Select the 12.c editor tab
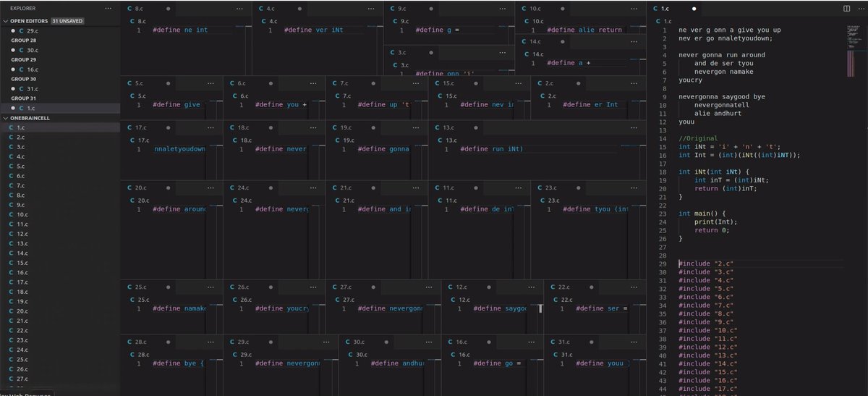 [469, 287]
